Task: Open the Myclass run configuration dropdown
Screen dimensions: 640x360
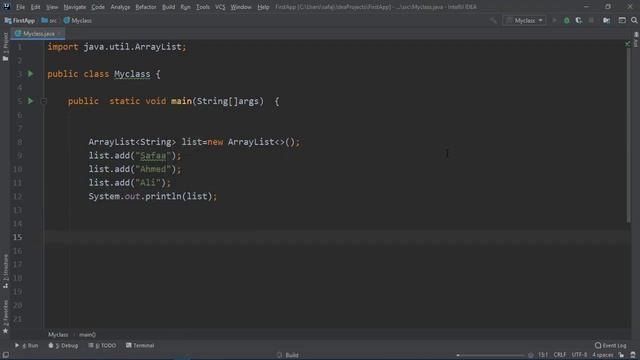Action: click(524, 20)
